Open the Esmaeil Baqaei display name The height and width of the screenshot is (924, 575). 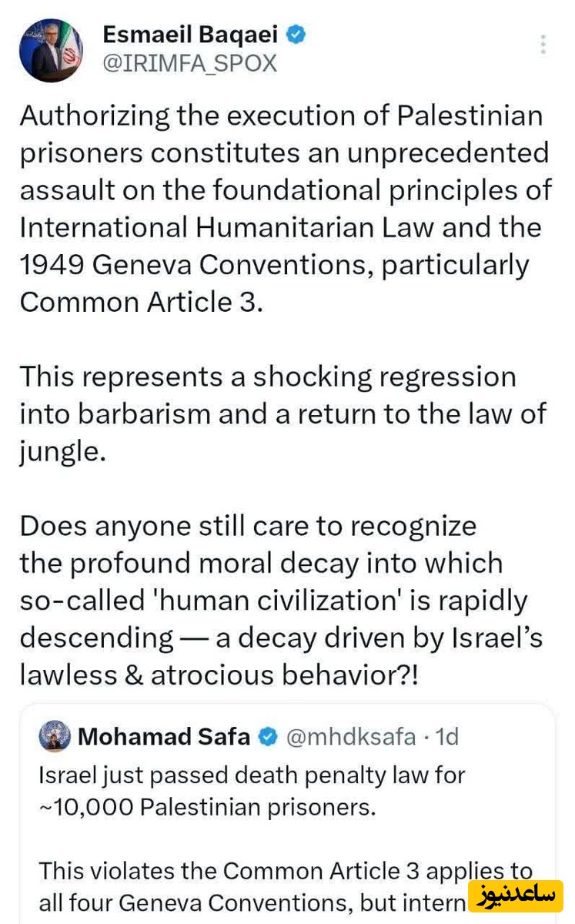point(190,35)
